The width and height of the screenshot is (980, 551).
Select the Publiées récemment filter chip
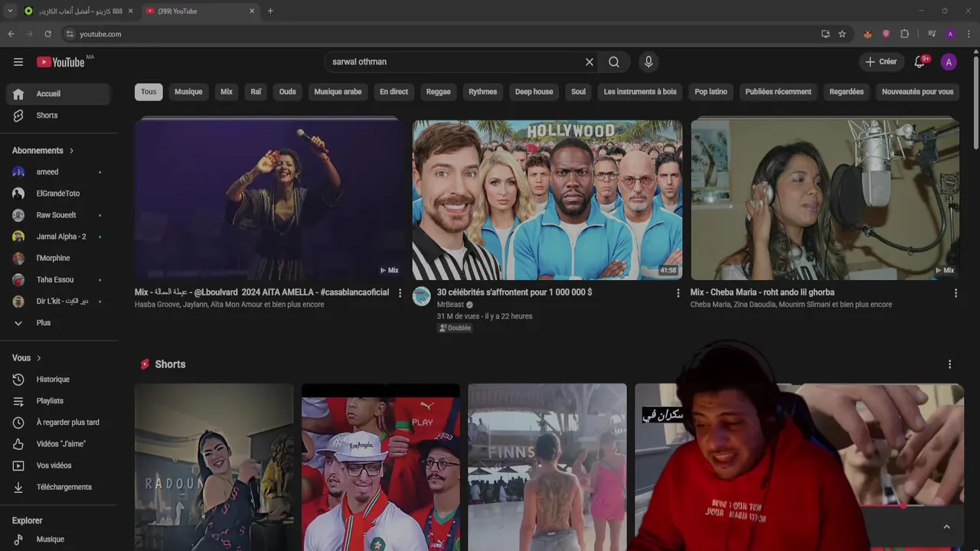tap(778, 92)
